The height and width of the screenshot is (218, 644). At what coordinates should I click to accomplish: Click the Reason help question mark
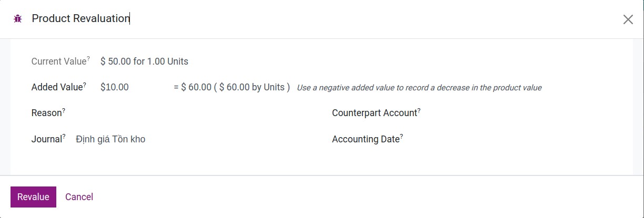point(64,110)
